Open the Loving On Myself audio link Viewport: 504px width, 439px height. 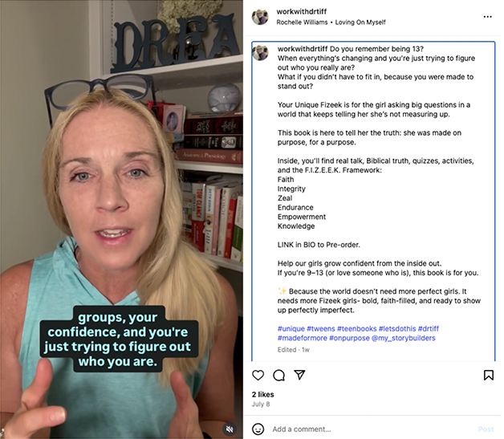pos(360,22)
